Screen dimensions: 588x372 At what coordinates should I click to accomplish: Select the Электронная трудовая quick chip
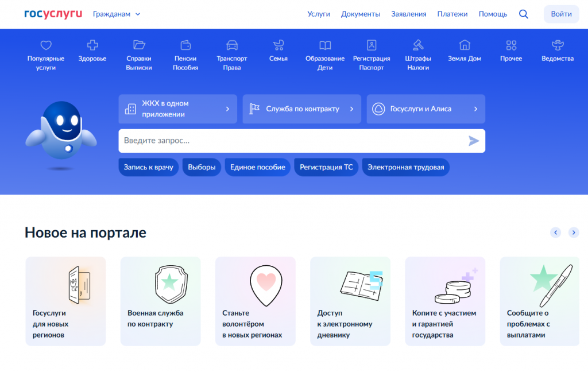(406, 167)
